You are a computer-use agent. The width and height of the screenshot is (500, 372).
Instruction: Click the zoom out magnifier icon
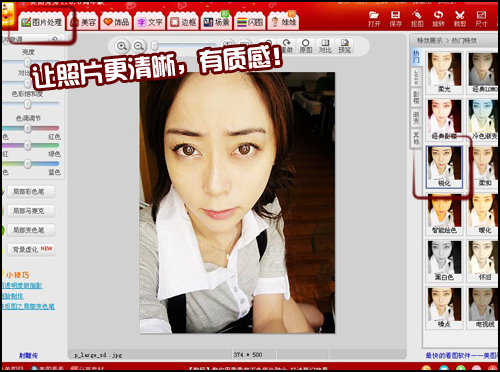click(139, 46)
